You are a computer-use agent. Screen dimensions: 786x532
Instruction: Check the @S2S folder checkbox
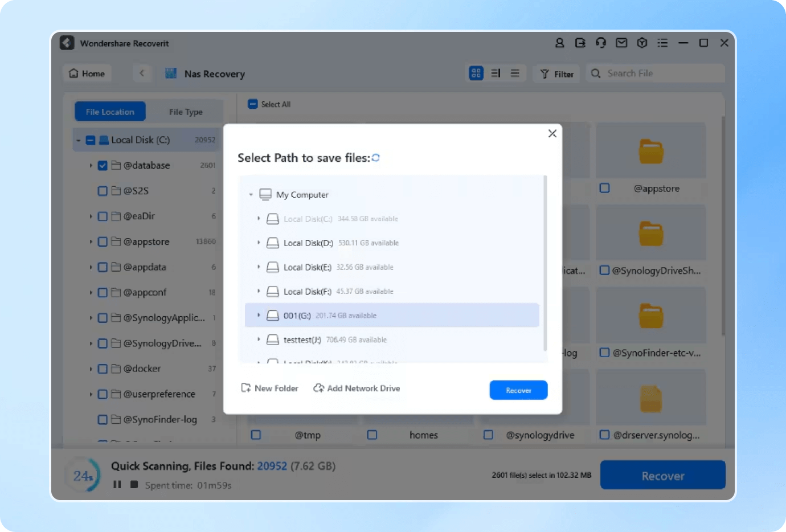(103, 191)
